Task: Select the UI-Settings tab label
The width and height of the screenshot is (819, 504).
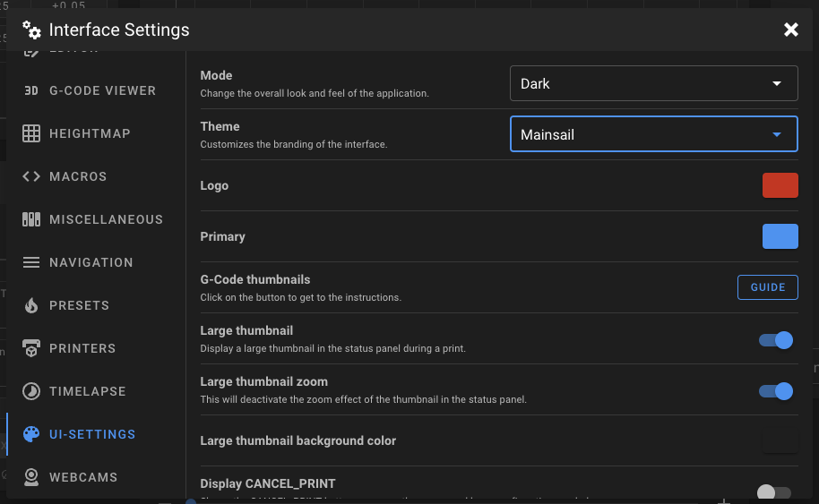Action: [x=92, y=434]
